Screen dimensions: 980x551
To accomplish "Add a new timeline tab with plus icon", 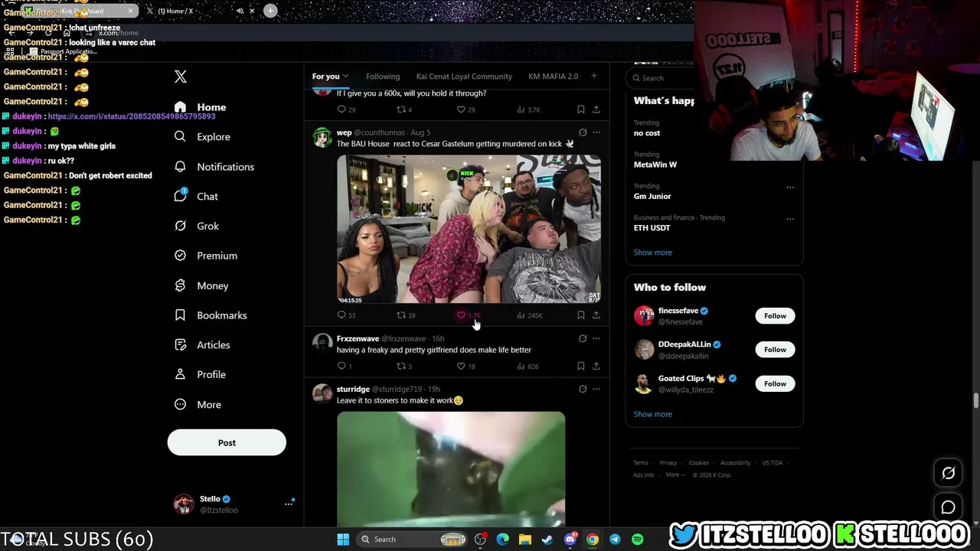I will point(593,76).
